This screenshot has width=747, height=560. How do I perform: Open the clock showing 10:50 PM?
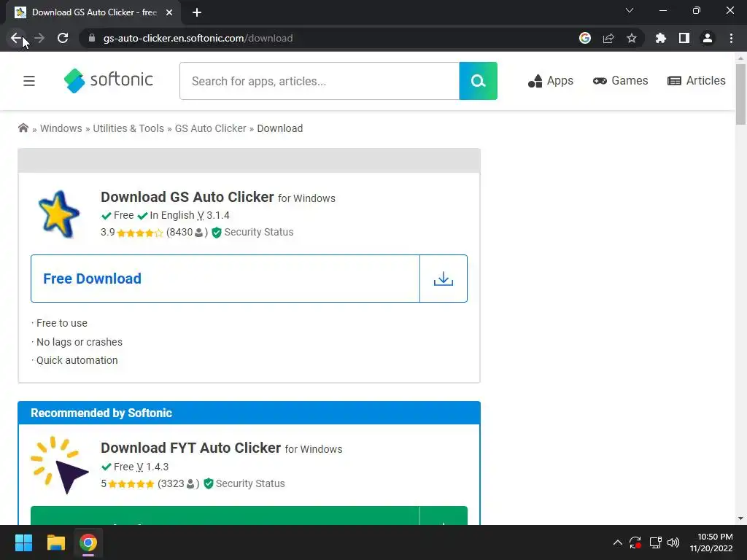point(711,542)
